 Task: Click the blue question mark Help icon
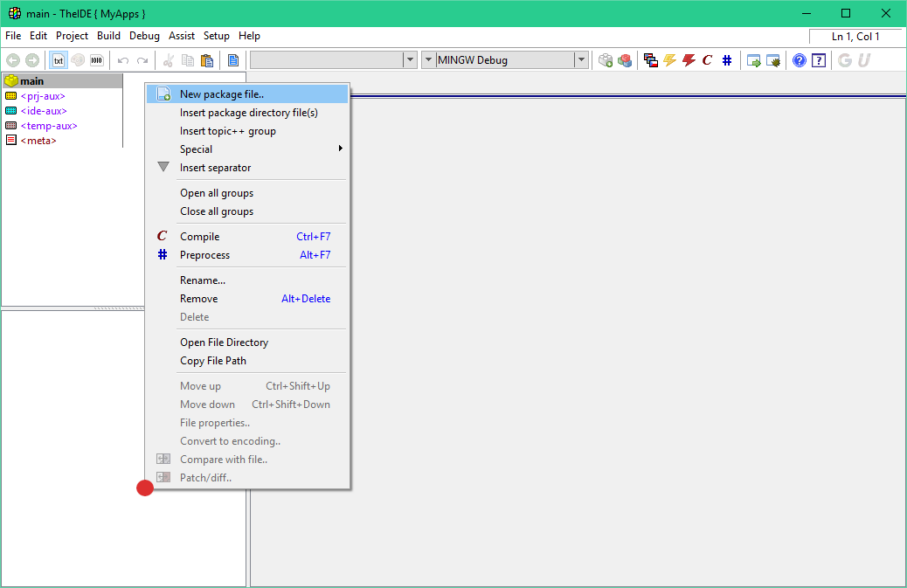tap(799, 60)
